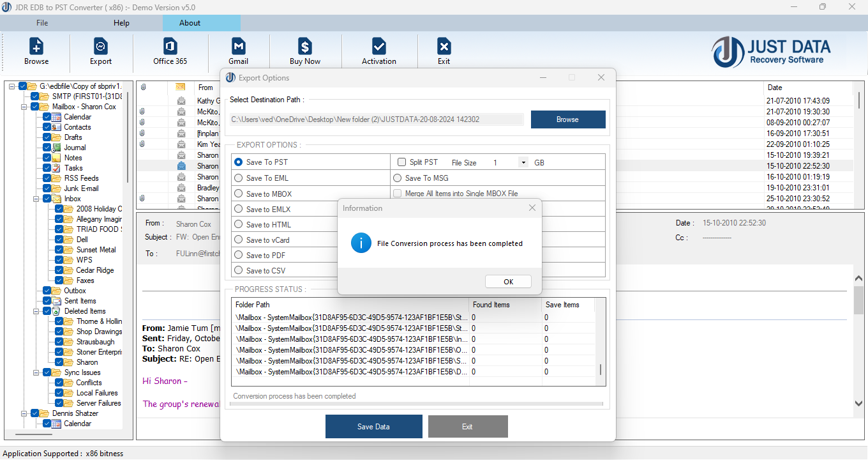Click the Save Data button
868x460 pixels.
tap(373, 426)
